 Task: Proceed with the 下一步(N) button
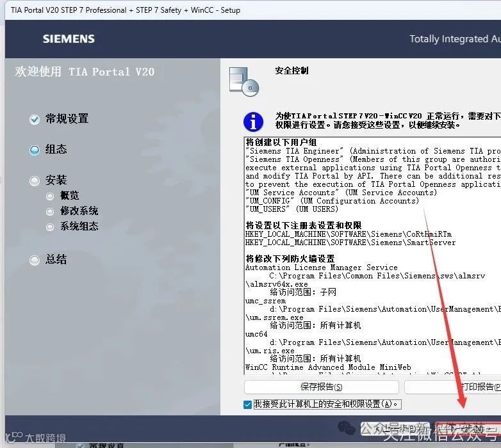tap(468, 429)
